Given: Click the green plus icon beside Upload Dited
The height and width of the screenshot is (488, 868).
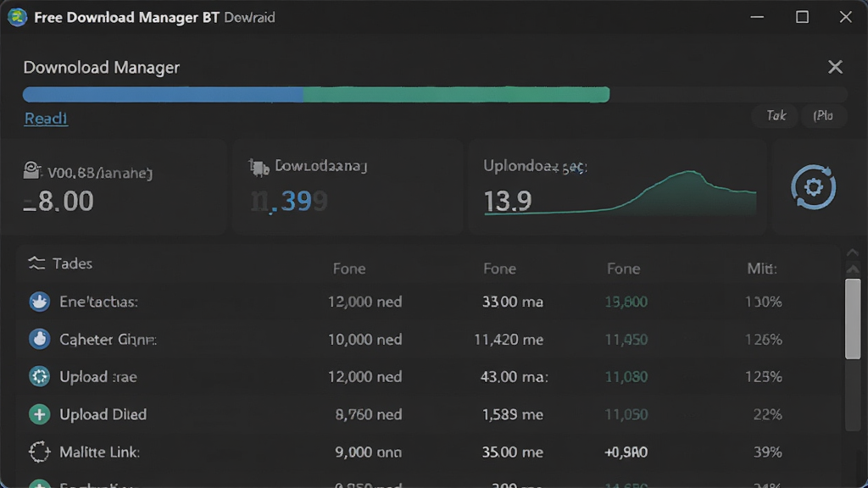Looking at the screenshot, I should [39, 414].
